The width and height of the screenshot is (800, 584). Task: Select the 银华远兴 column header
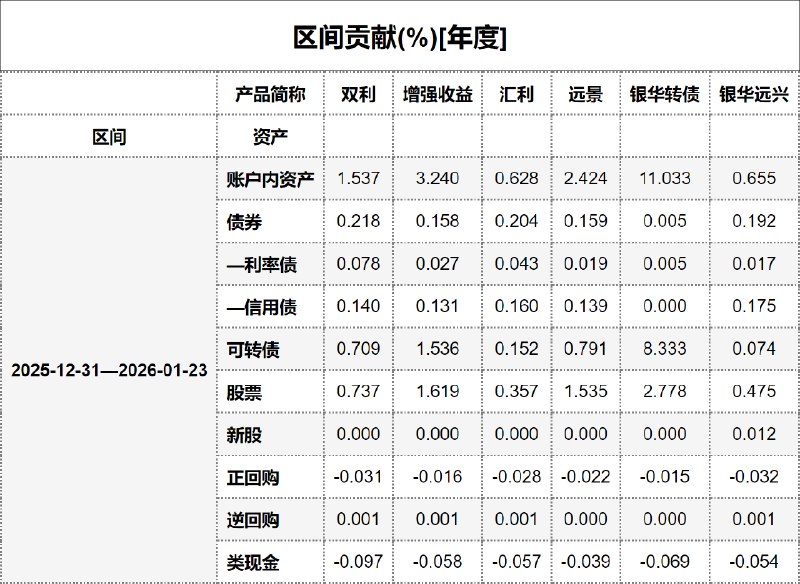click(754, 95)
